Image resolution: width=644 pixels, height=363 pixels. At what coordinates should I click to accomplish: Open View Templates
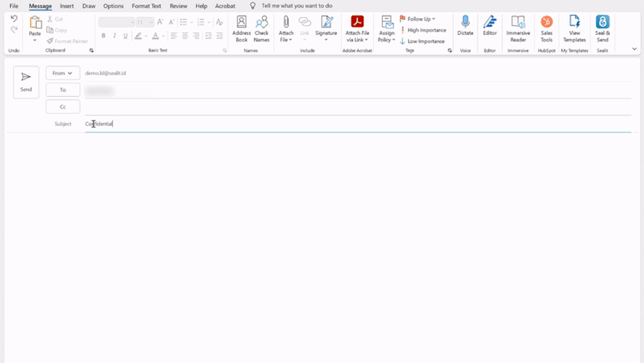[575, 29]
